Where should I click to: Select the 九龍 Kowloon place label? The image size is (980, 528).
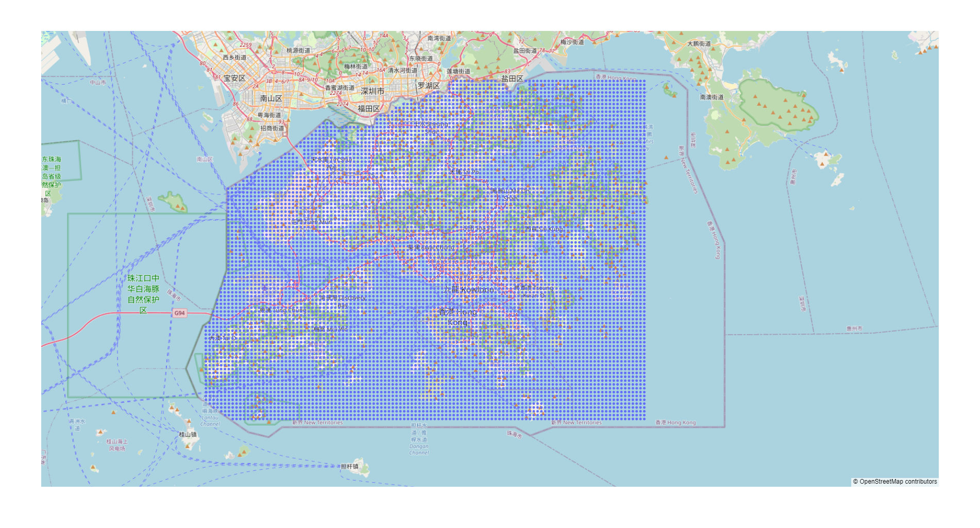coord(469,291)
